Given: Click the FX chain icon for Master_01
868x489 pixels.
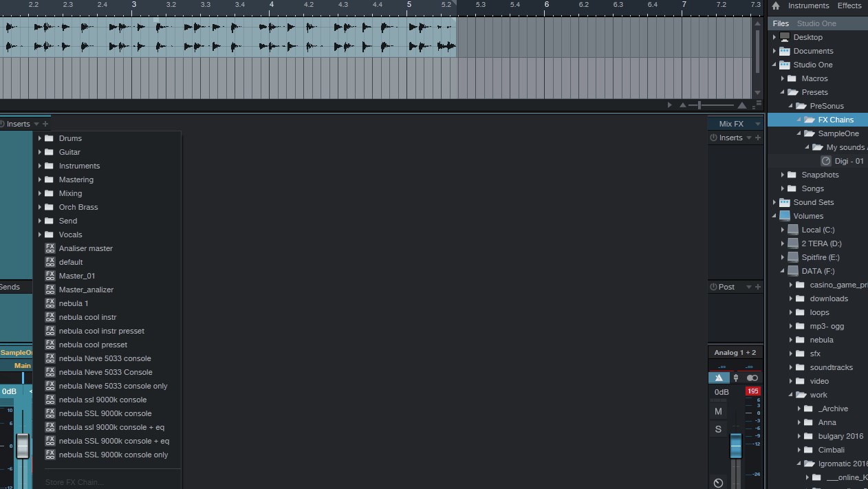Looking at the screenshot, I should [x=50, y=276].
